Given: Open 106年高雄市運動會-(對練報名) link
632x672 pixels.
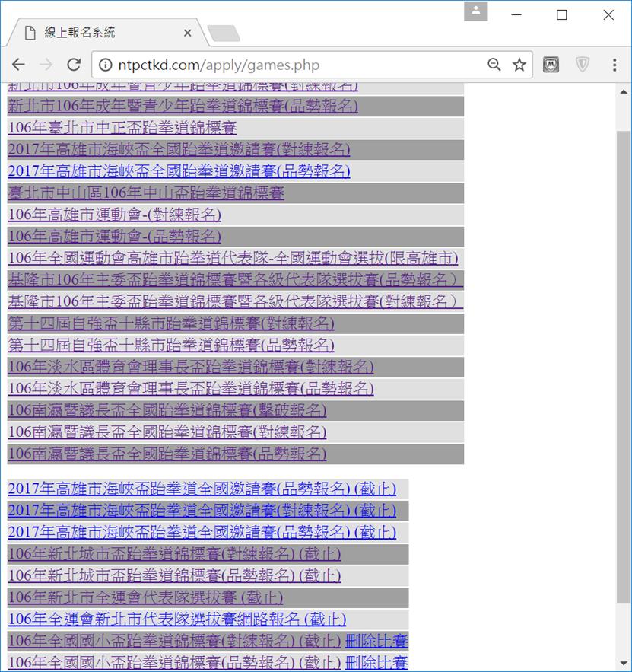Looking at the screenshot, I should 115,215.
